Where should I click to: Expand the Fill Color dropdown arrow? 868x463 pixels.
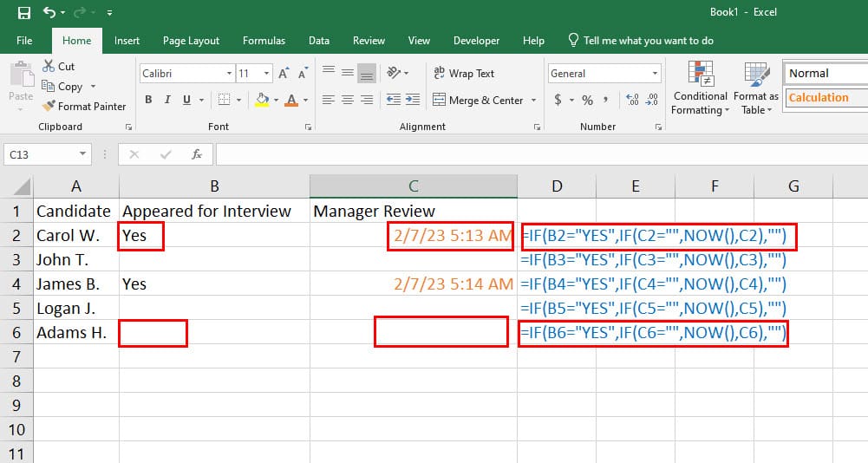276,101
